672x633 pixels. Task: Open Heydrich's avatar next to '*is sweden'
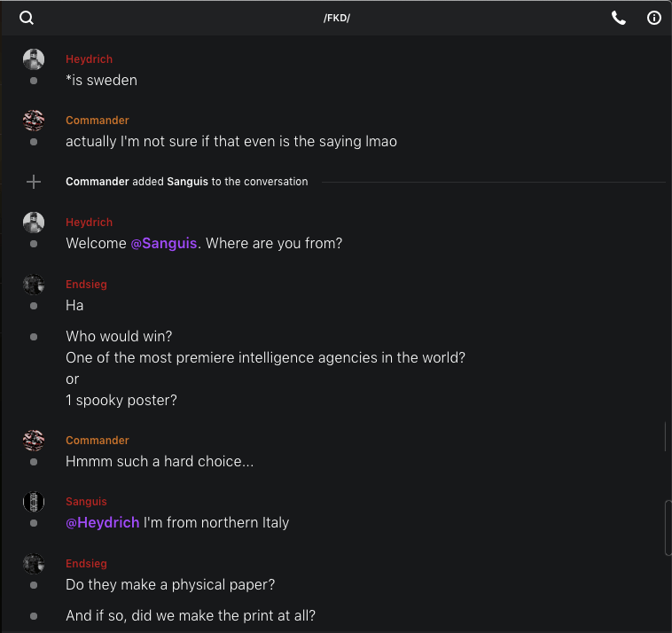(x=34, y=59)
